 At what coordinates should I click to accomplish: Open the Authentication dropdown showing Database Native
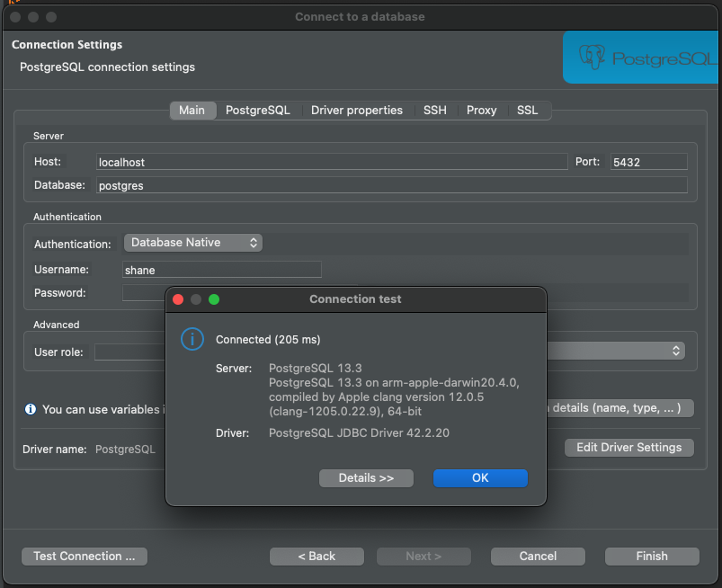click(193, 243)
